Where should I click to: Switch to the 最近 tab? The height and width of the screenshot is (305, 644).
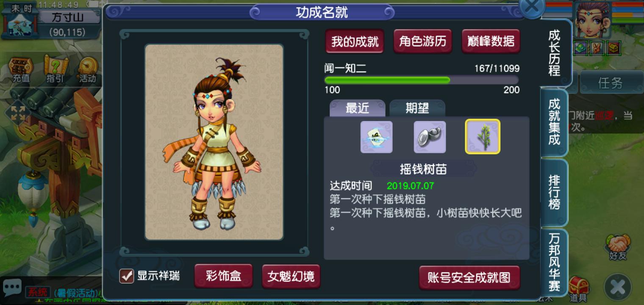357,108
